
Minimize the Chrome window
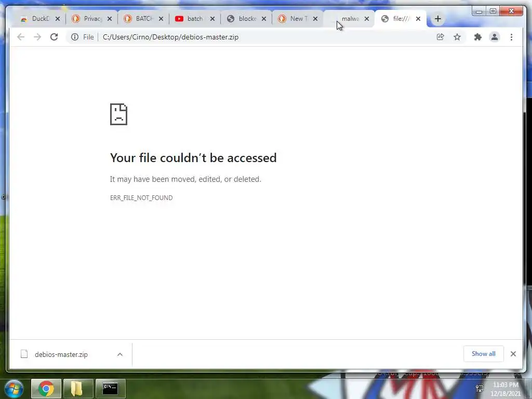(479, 11)
